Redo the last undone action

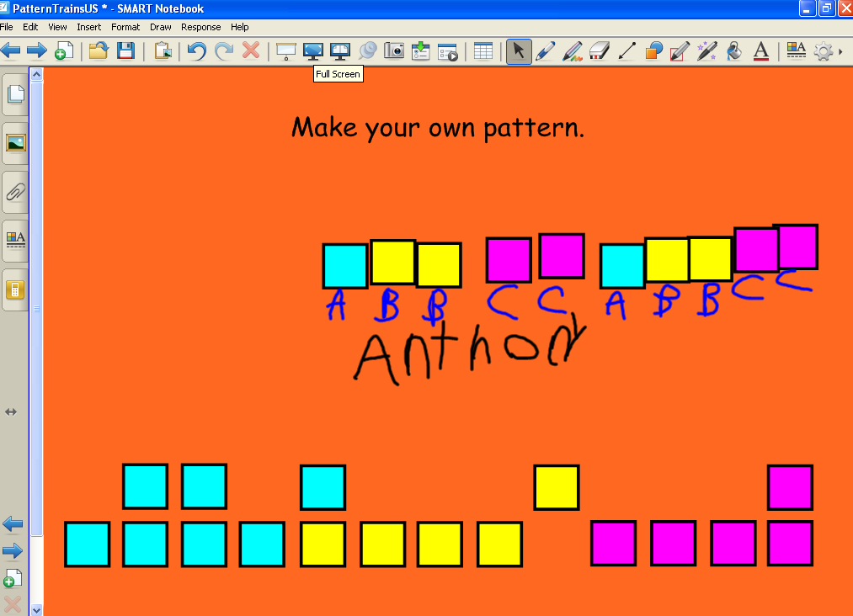(224, 51)
